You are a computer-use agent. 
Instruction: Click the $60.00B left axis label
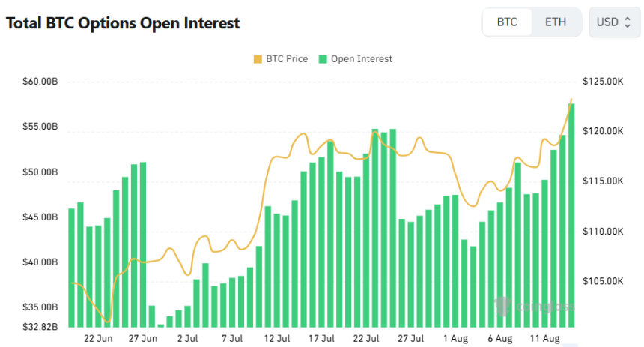click(40, 82)
